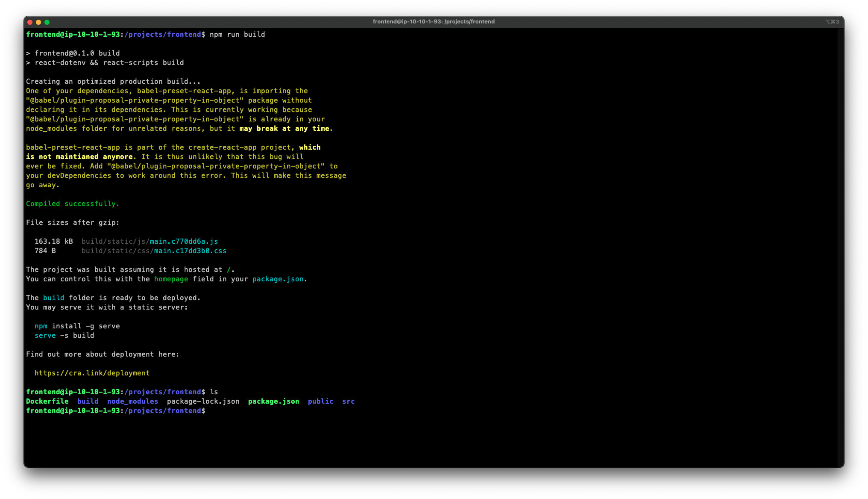Click the 'npm run build' command text
Image resolution: width=868 pixels, height=499 pixels.
coord(237,35)
